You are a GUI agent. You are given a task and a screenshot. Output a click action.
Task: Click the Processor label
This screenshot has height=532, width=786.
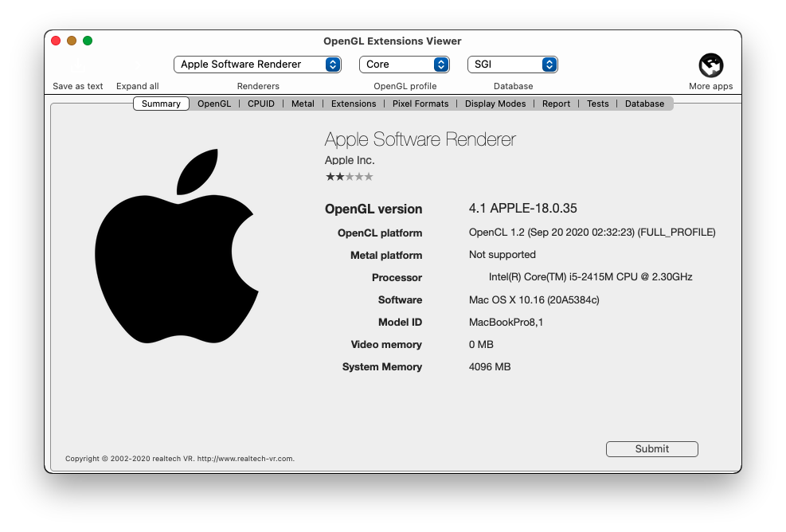397,278
